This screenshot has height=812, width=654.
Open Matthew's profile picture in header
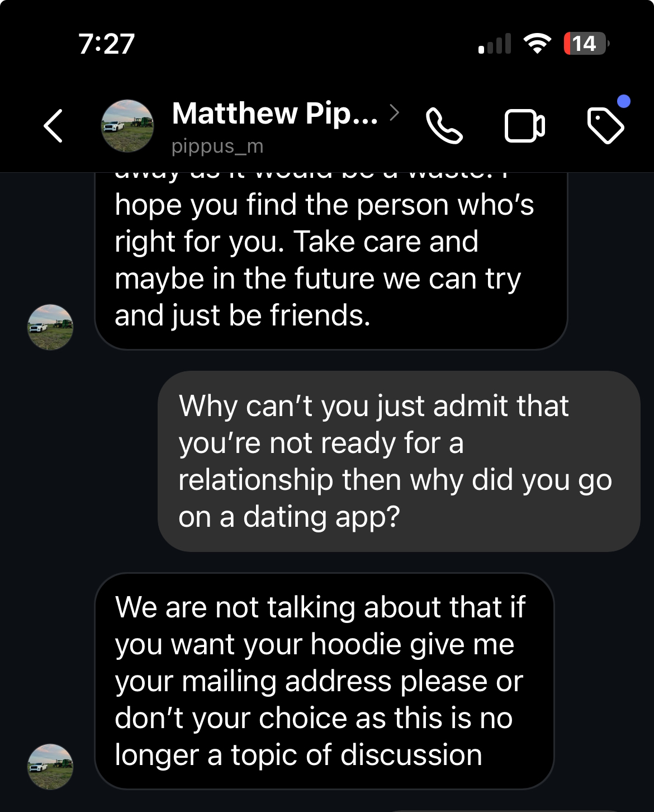pyautogui.click(x=127, y=126)
